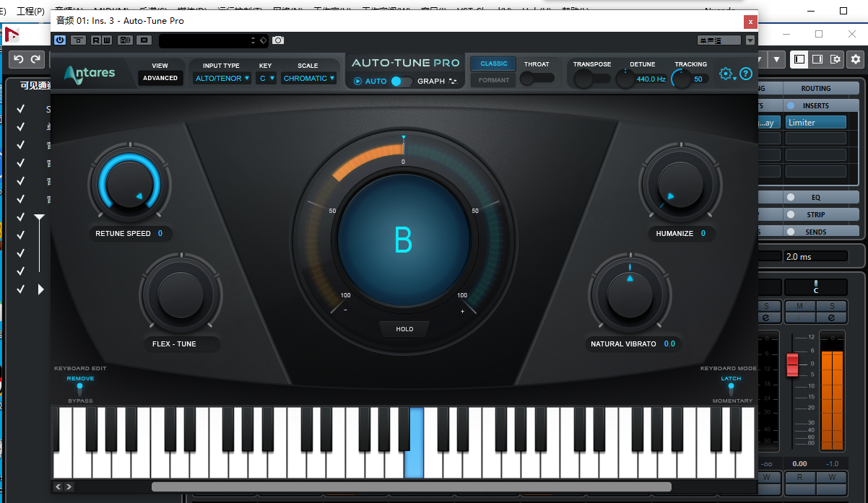Open Cubase setup gear icon
868x503 pixels.
click(x=856, y=59)
